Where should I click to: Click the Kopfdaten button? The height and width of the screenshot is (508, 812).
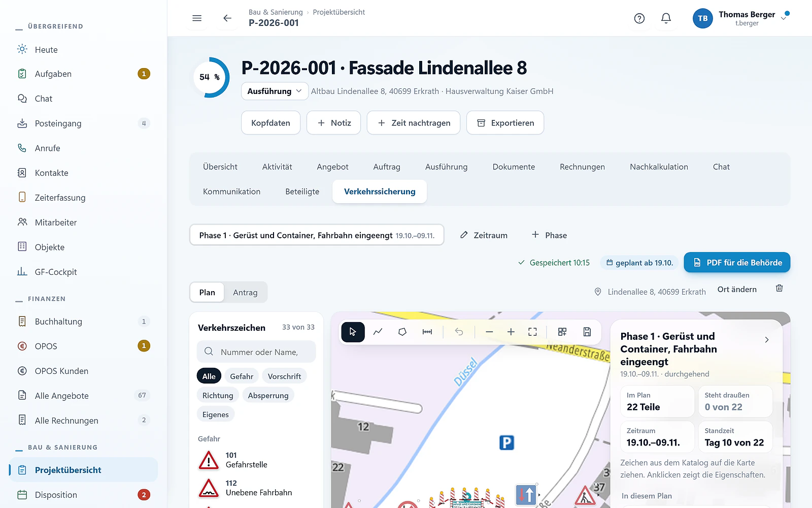click(270, 123)
